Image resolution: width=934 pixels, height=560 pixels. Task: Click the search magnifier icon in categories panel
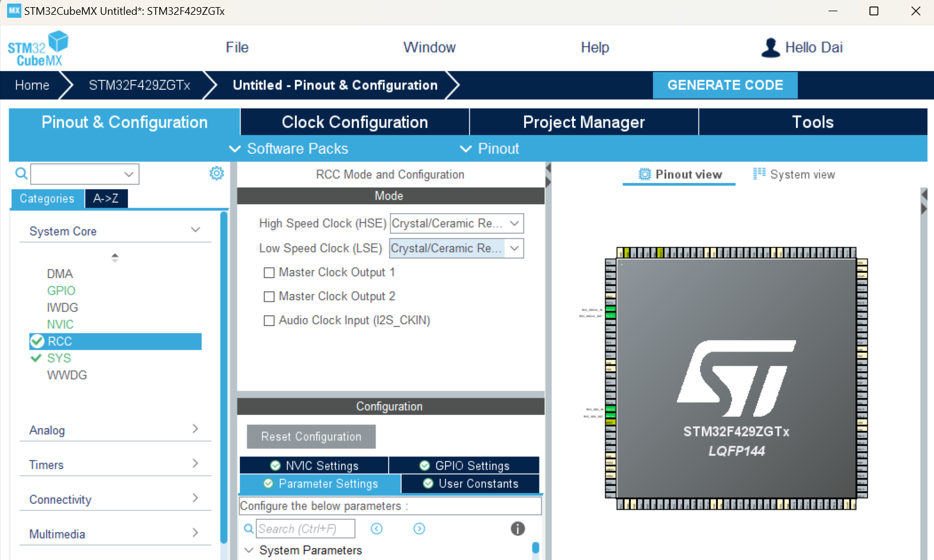click(21, 173)
